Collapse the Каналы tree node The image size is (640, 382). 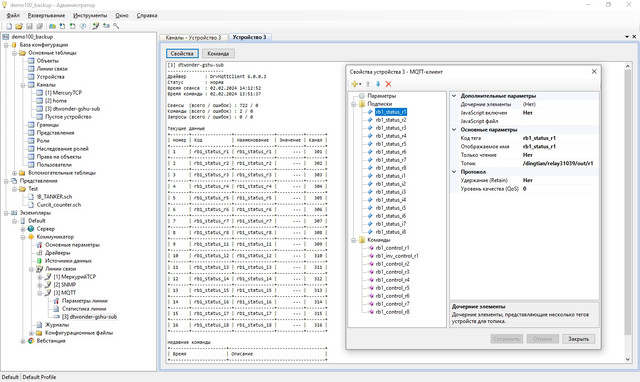(23, 85)
